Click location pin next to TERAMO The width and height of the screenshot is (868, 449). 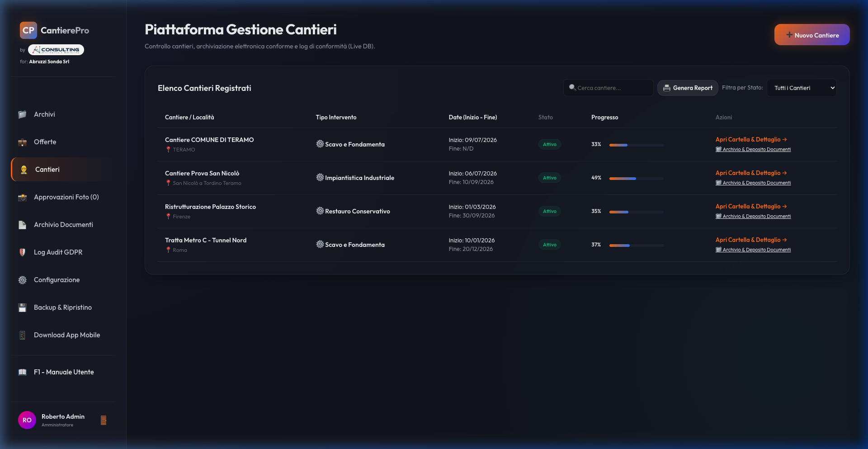(x=168, y=150)
